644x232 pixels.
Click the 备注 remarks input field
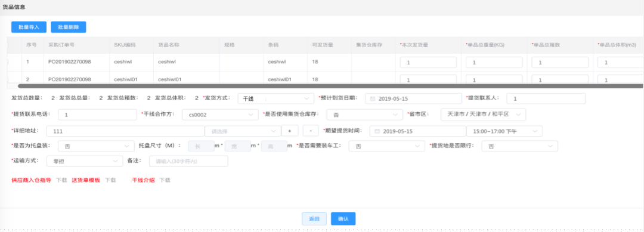pyautogui.click(x=188, y=162)
